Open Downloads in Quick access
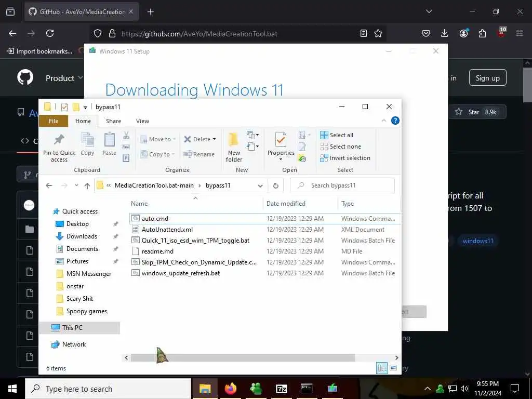The width and height of the screenshot is (532, 399). [x=82, y=236]
